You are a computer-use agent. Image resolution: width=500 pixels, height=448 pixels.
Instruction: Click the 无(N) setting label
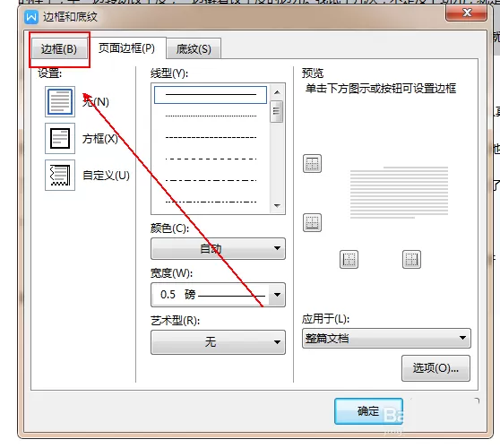coord(96,102)
